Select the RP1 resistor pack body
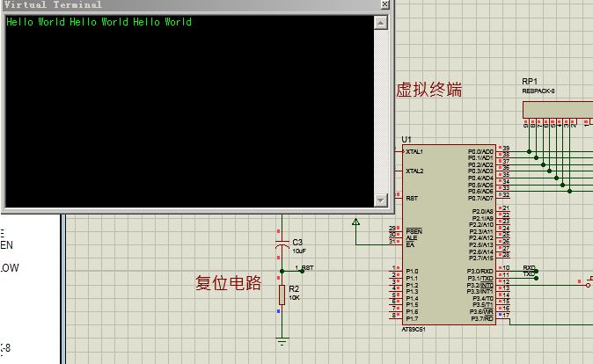The width and height of the screenshot is (593, 364). tap(558, 110)
